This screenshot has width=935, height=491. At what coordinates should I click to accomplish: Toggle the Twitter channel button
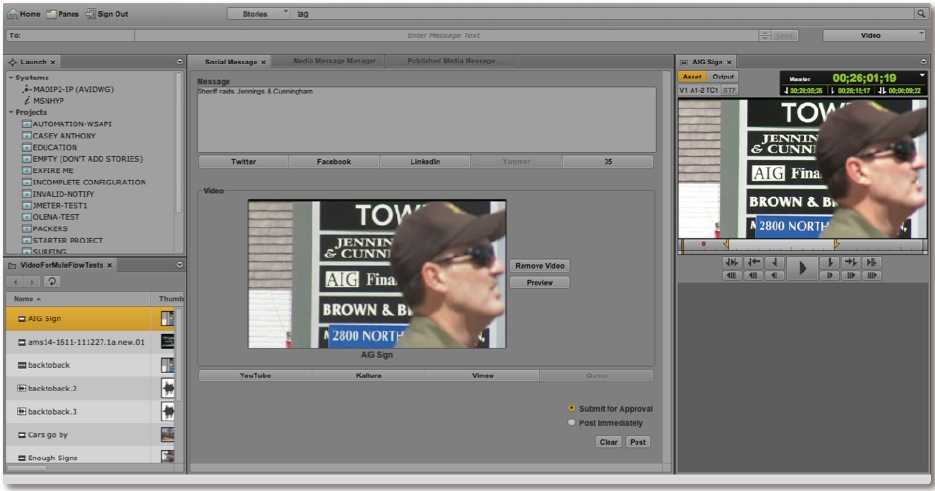tap(243, 162)
